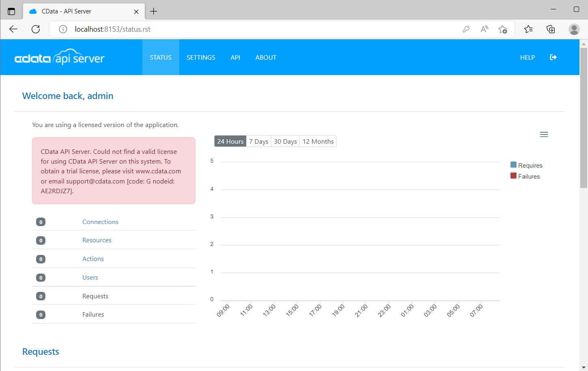Viewport: 588px width, 371px height.
Task: Close the CData - API Server tab
Action: click(x=136, y=11)
